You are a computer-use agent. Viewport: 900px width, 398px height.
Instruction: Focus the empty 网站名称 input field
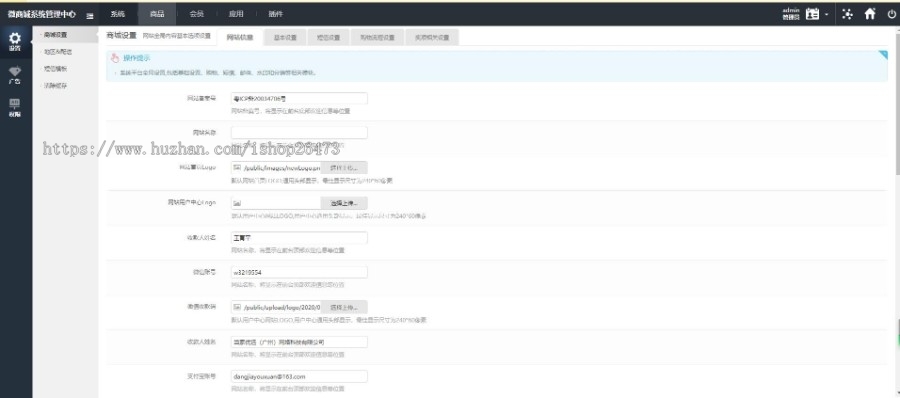point(299,133)
